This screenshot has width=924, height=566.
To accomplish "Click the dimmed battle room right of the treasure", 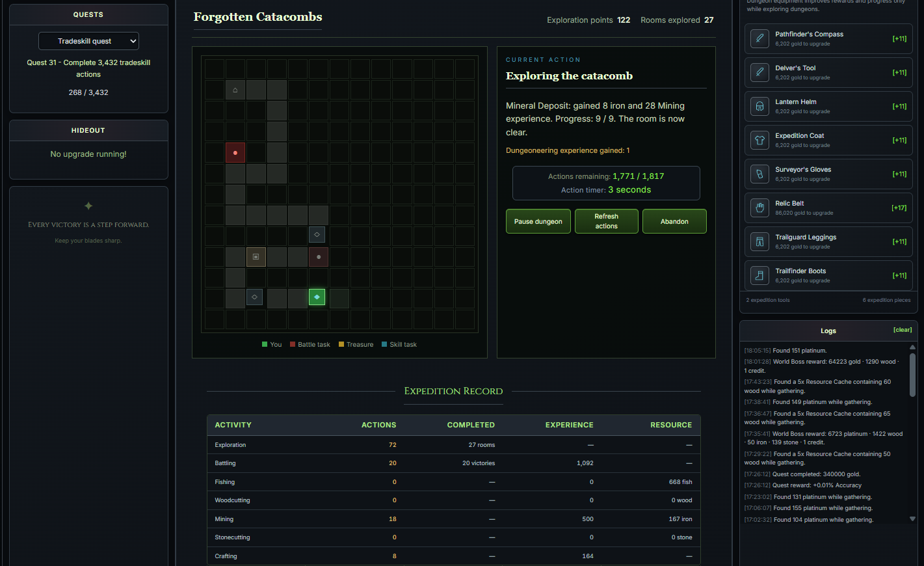I will tap(319, 257).
